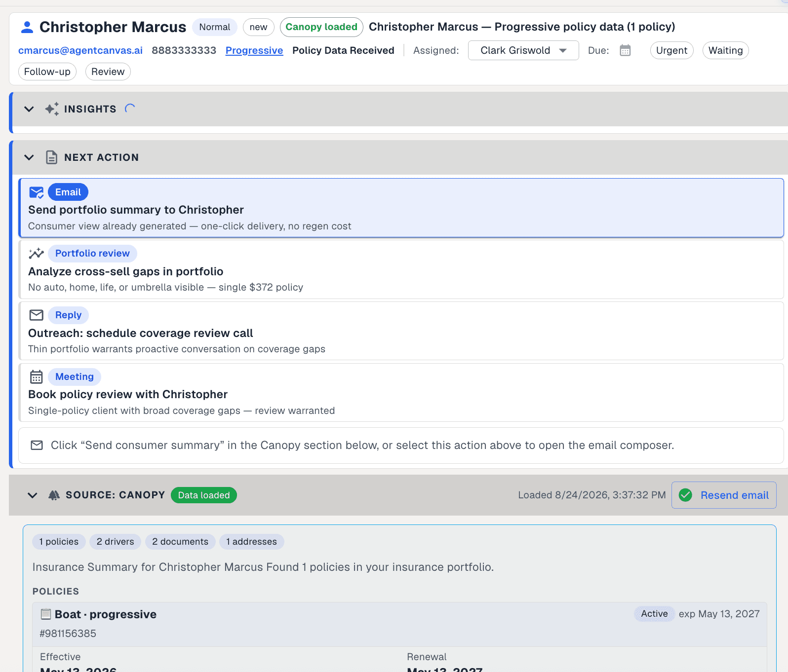The width and height of the screenshot is (788, 672).
Task: Open the cmarcus@agentcanvas.ai email link
Action: click(80, 50)
